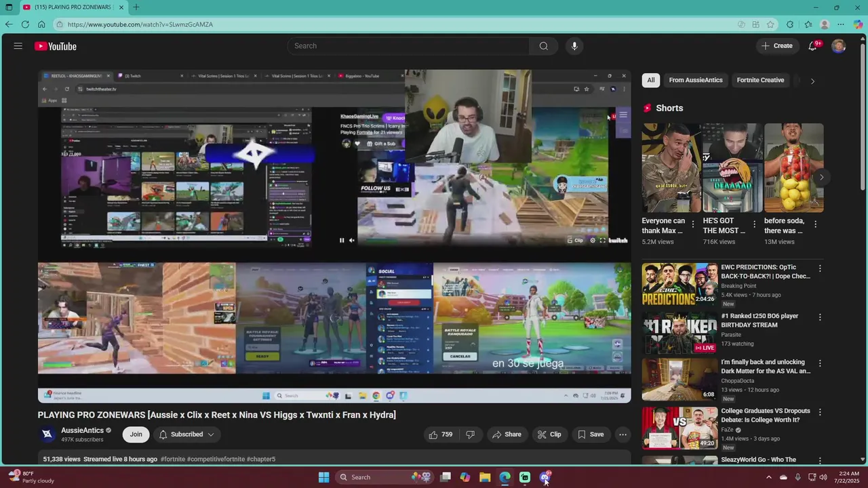Screen dimensions: 868x488
Task: Open the 'HE'S GOT THE MOST' short
Action: tap(732, 167)
